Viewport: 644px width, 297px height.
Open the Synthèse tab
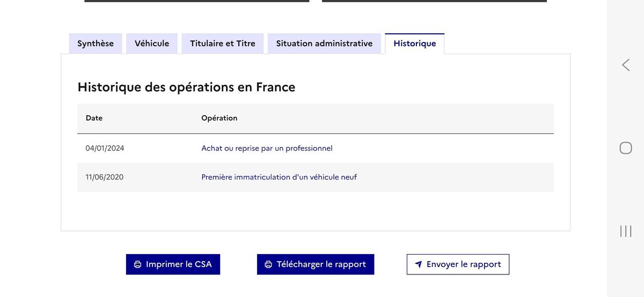click(x=96, y=43)
